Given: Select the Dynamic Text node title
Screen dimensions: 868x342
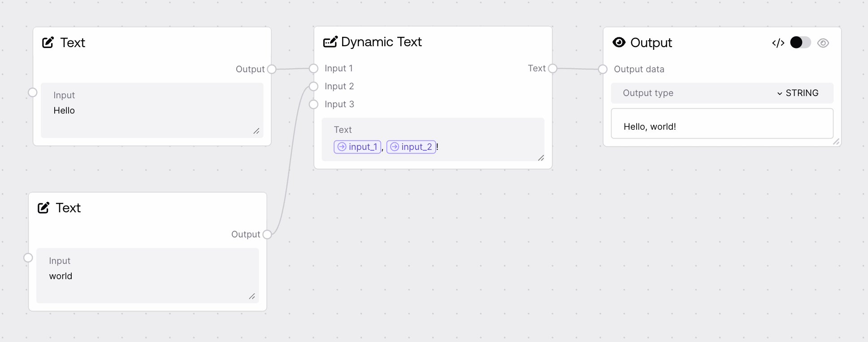Looking at the screenshot, I should pyautogui.click(x=381, y=42).
